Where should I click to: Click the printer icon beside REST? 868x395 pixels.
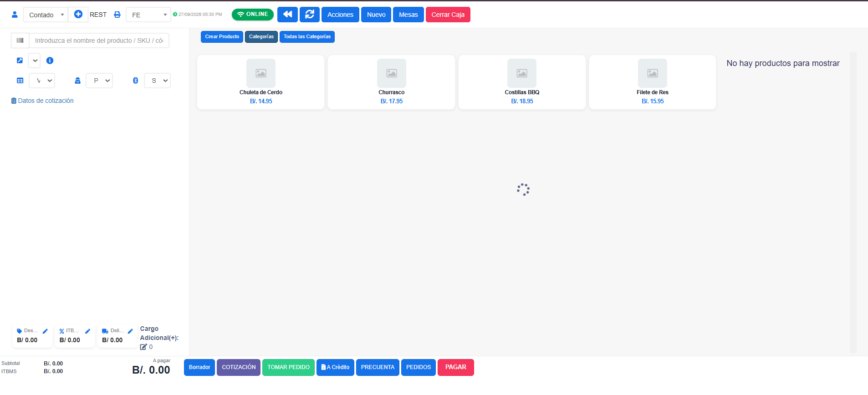(117, 15)
